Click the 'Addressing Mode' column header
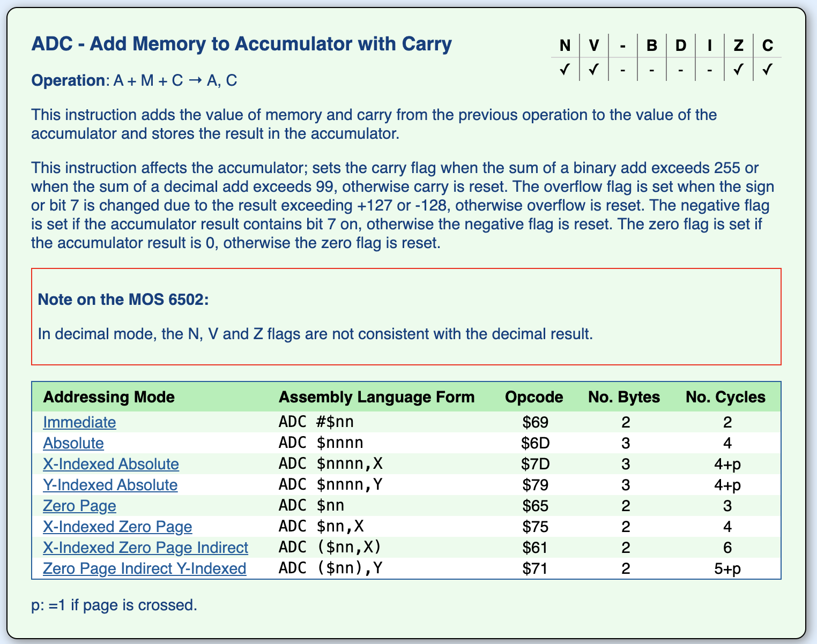The image size is (817, 644). pos(109,397)
